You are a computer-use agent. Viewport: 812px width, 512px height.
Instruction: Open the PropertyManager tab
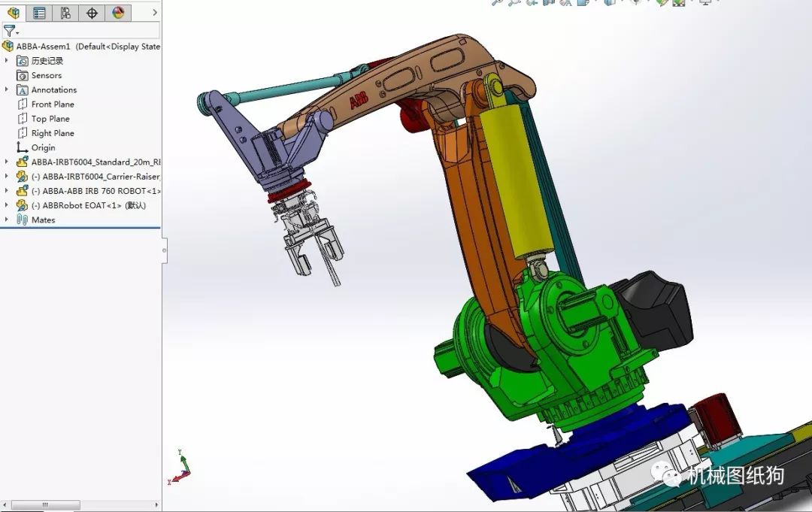(x=39, y=13)
